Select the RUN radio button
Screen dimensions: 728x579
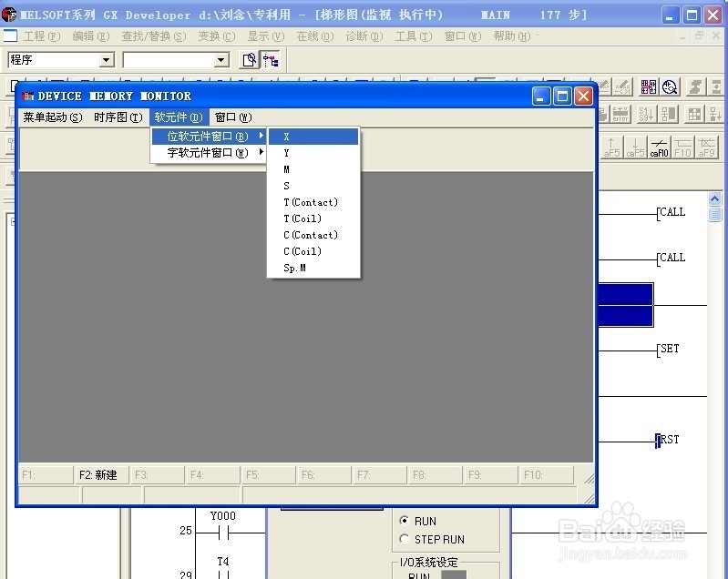point(404,521)
